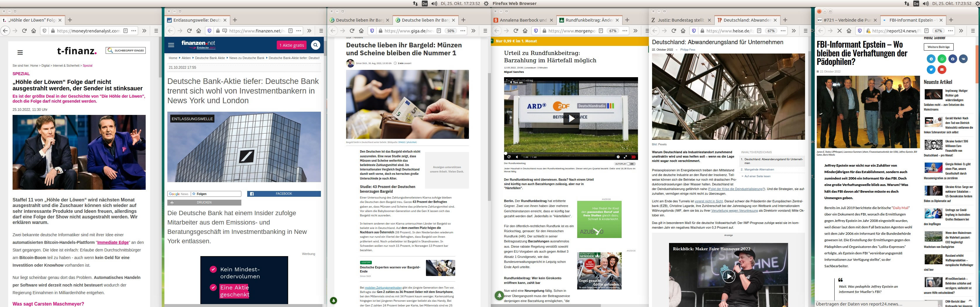Select first Deutsche lieben ihr Bargeld tab
The height and width of the screenshot is (307, 980).
click(360, 20)
